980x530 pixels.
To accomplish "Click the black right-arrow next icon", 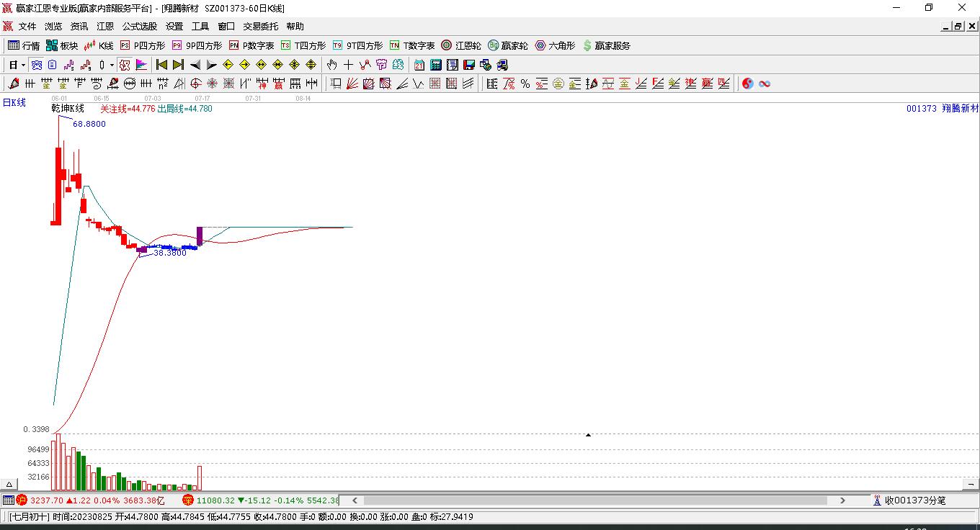I will [x=211, y=65].
